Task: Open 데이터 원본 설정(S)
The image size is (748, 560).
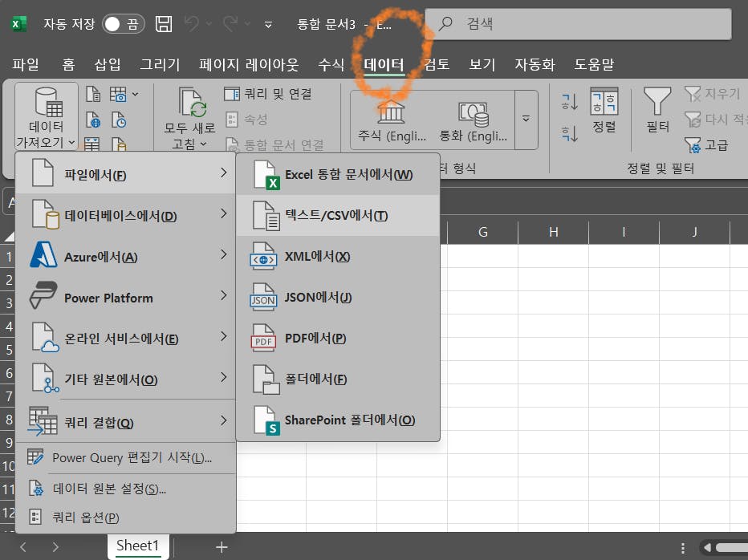Action: (126, 489)
